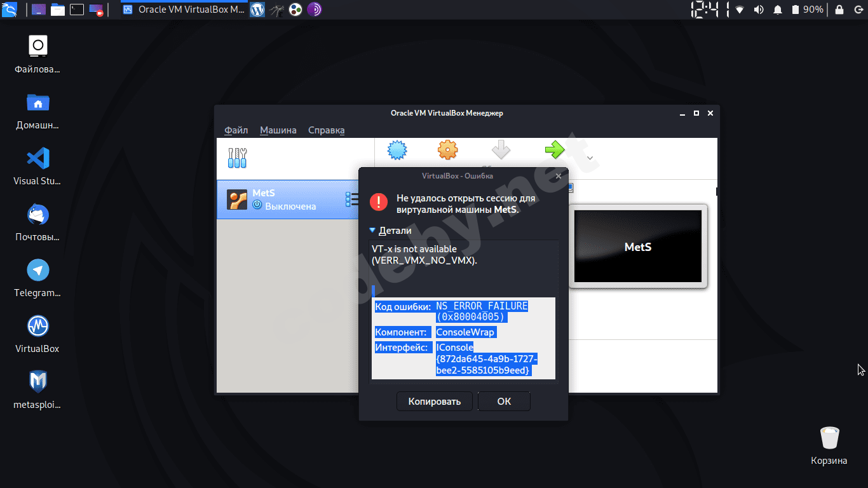Close the VirtualBox error dialog
Viewport: 868px width, 488px height.
coord(559,176)
